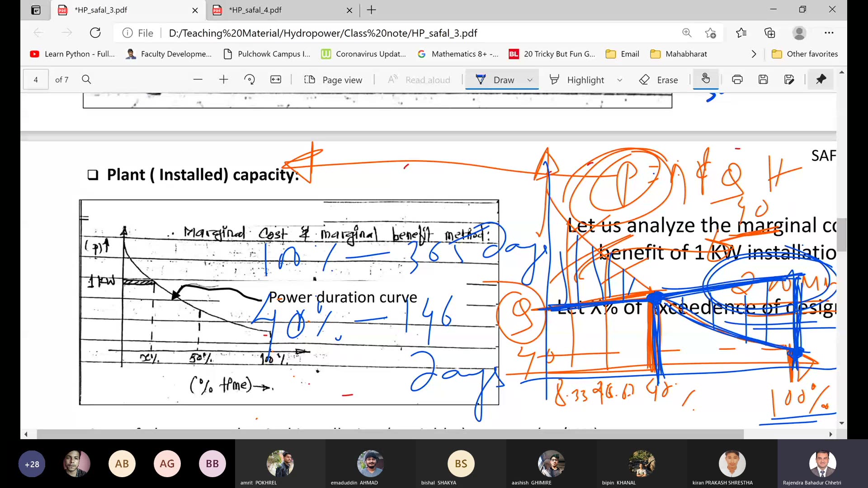Rotate the PDF pages
The image size is (868, 488).
pyautogui.click(x=250, y=80)
